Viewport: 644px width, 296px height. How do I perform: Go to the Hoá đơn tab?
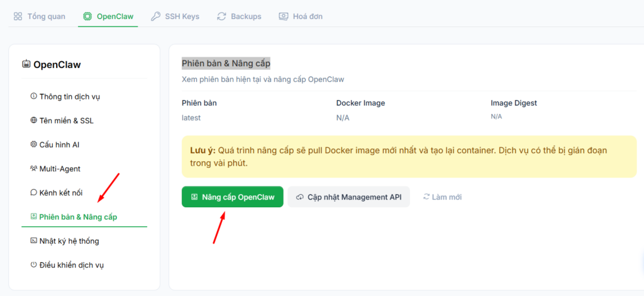pos(301,16)
